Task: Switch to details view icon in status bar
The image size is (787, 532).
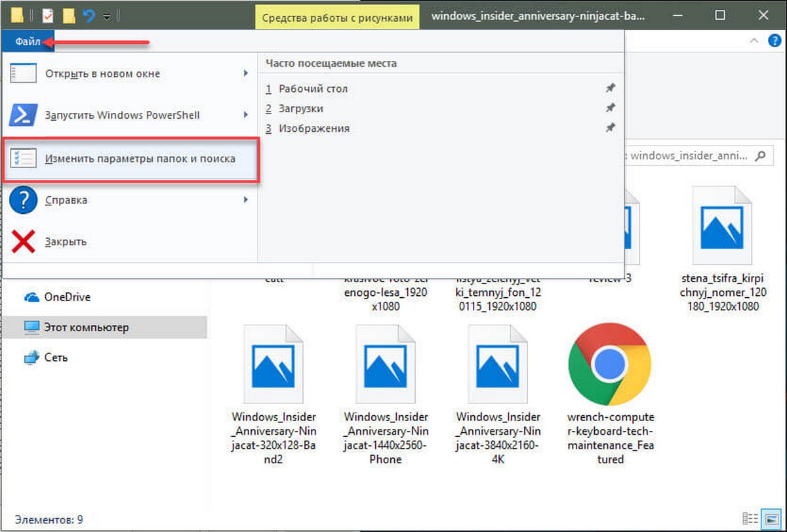Action: 750,518
